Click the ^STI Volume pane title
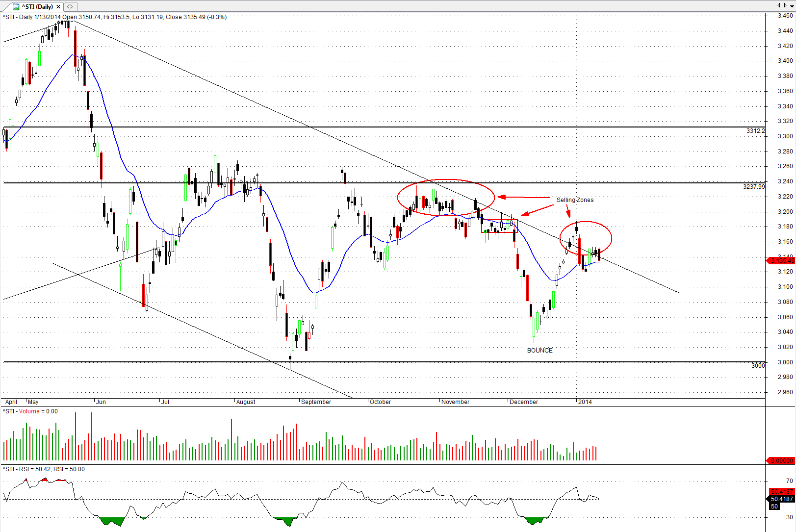The width and height of the screenshot is (796, 532). [x=30, y=411]
